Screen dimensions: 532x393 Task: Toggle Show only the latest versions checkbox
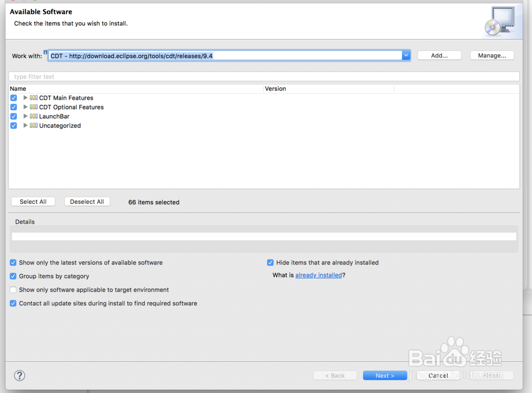click(x=13, y=263)
